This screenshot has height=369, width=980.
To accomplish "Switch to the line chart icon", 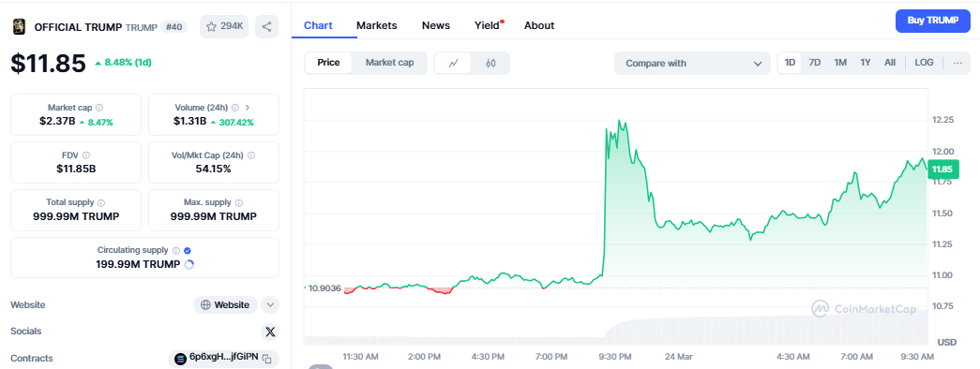I will coord(453,63).
